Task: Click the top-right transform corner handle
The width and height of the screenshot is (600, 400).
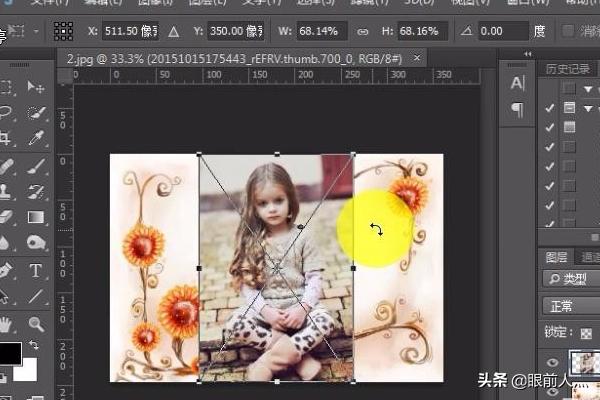Action: pyautogui.click(x=353, y=155)
